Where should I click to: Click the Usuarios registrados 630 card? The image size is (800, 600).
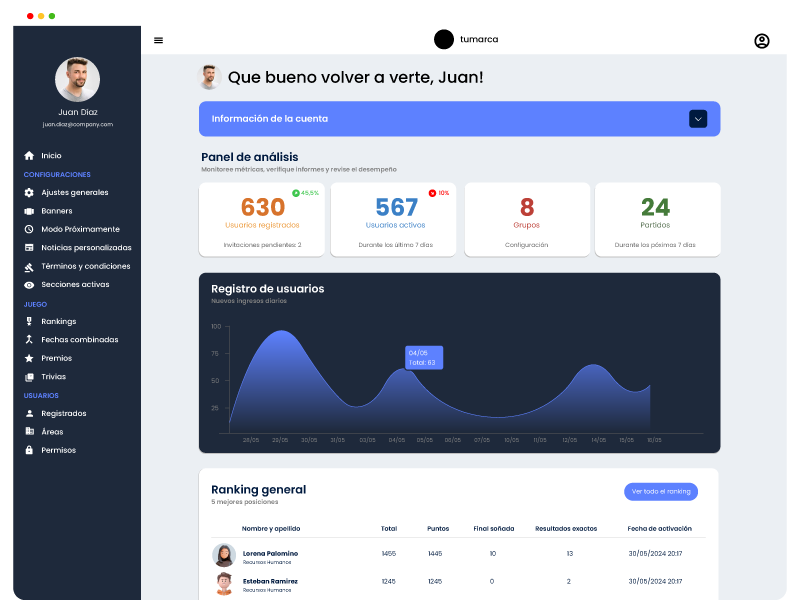263,219
